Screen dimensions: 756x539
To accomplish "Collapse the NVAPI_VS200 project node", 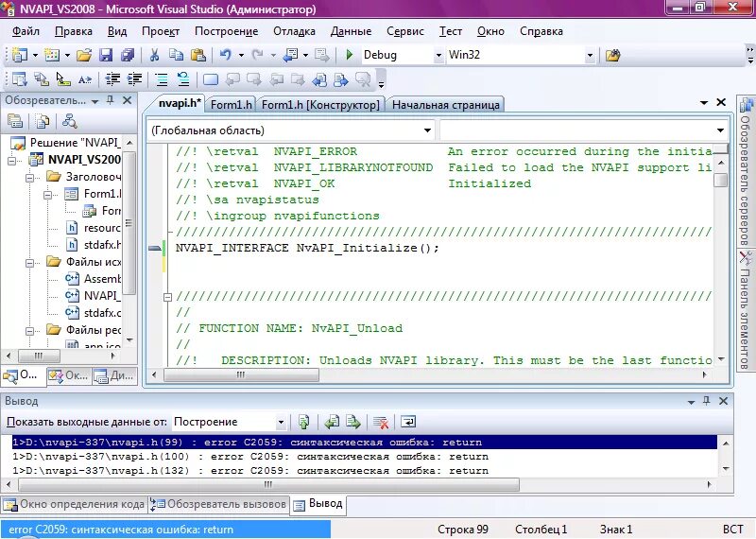I will coord(12,161).
